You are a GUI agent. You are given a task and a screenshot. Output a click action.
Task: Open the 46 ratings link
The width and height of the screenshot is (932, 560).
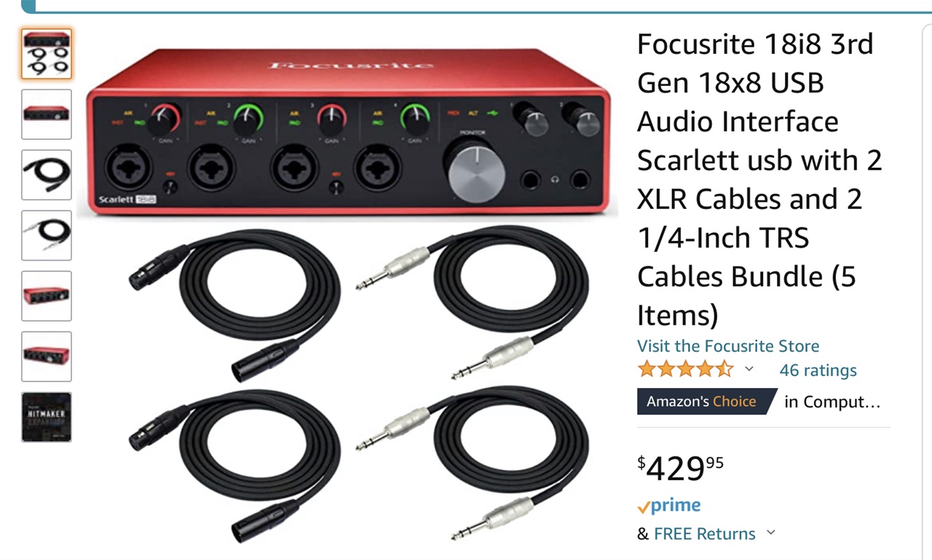[818, 370]
